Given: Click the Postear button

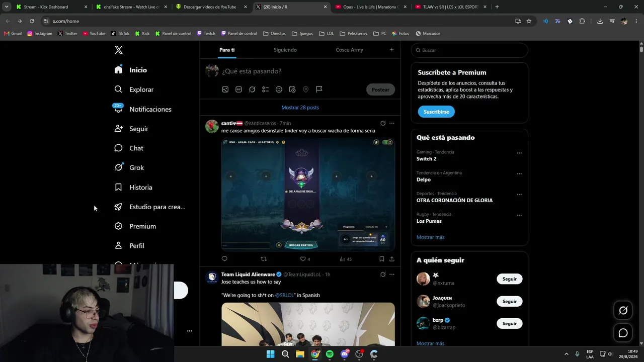Looking at the screenshot, I should click(x=380, y=89).
